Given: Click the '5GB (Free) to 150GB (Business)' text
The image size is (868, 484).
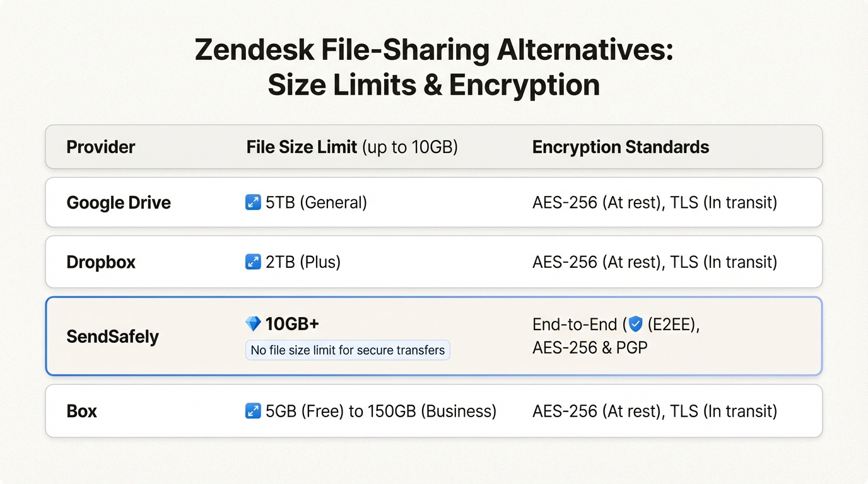Looking at the screenshot, I should click(381, 411).
